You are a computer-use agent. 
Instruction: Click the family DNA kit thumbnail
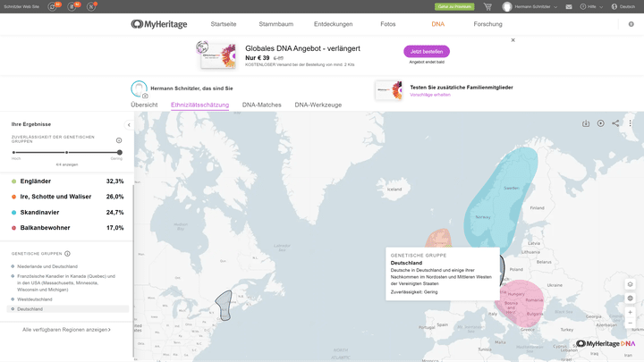click(x=388, y=90)
